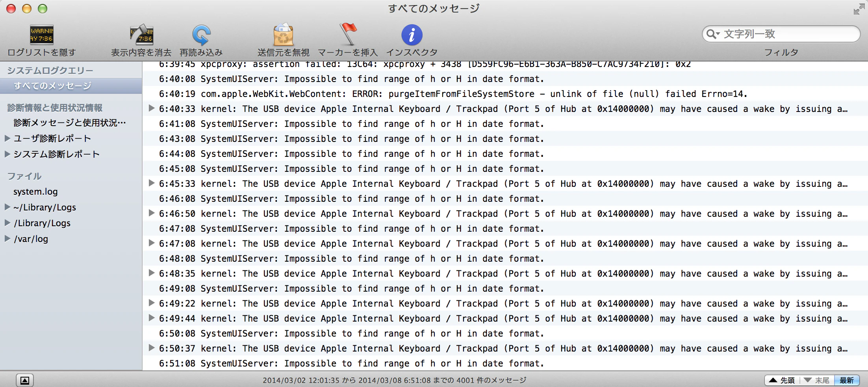Open the インスペクタ info icon

click(x=412, y=35)
